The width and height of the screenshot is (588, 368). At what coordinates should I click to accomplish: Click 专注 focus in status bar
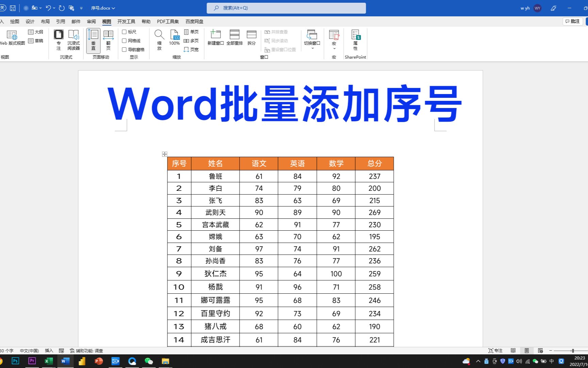coord(495,351)
